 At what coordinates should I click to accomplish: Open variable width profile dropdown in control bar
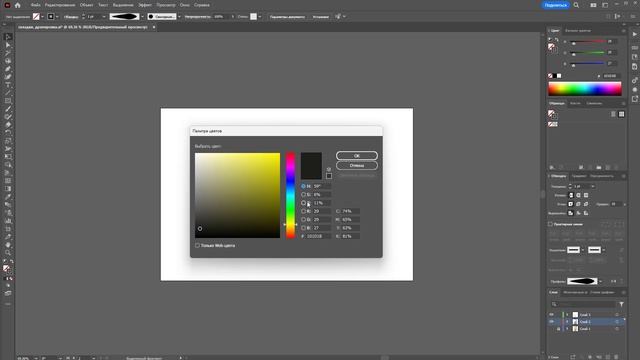(x=142, y=17)
